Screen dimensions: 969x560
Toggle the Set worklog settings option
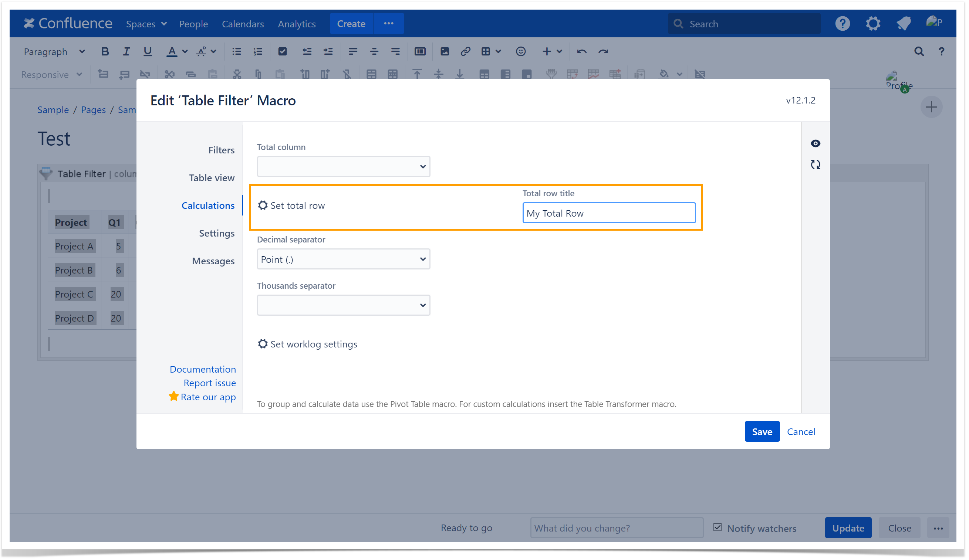(x=263, y=344)
